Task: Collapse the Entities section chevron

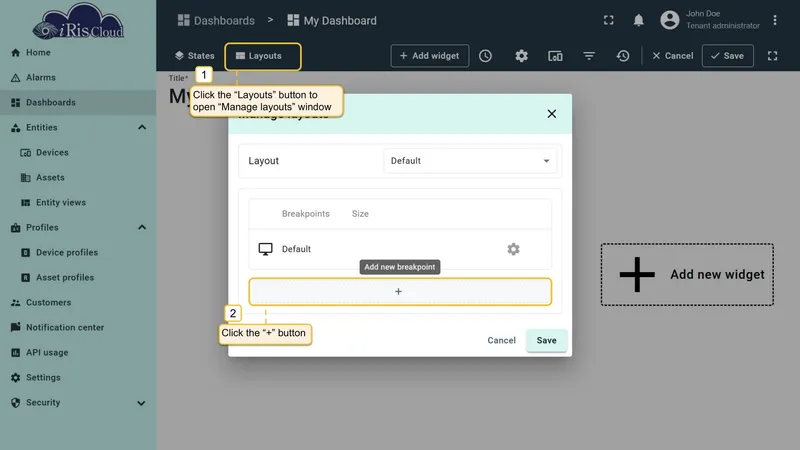Action: coord(142,128)
